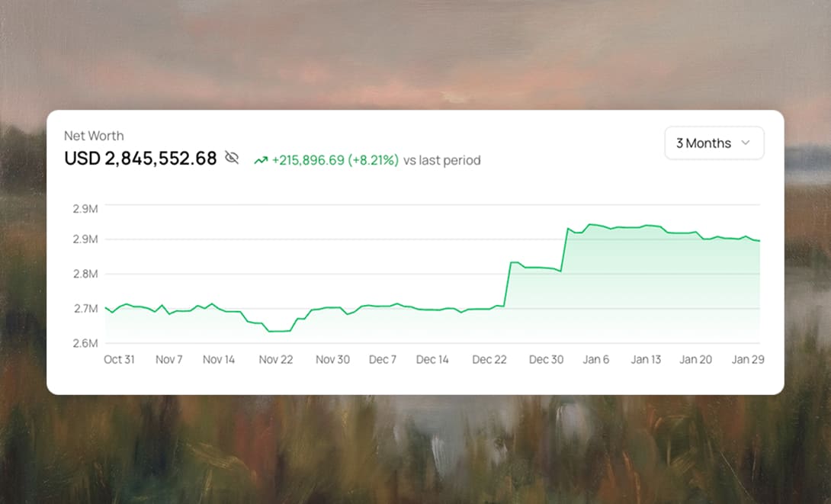Click the jump in the chart at Dec 22

click(x=506, y=282)
